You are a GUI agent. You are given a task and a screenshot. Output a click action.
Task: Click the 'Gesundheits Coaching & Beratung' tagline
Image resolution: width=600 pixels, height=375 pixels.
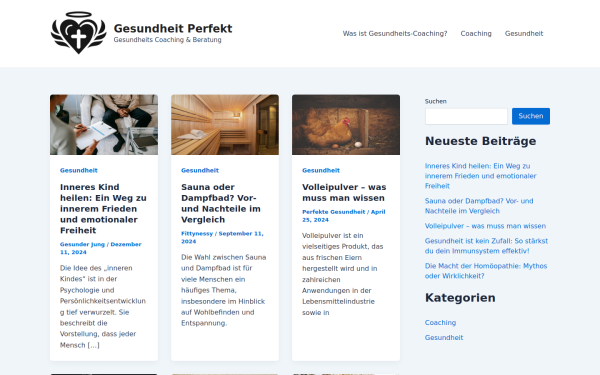pyautogui.click(x=167, y=40)
